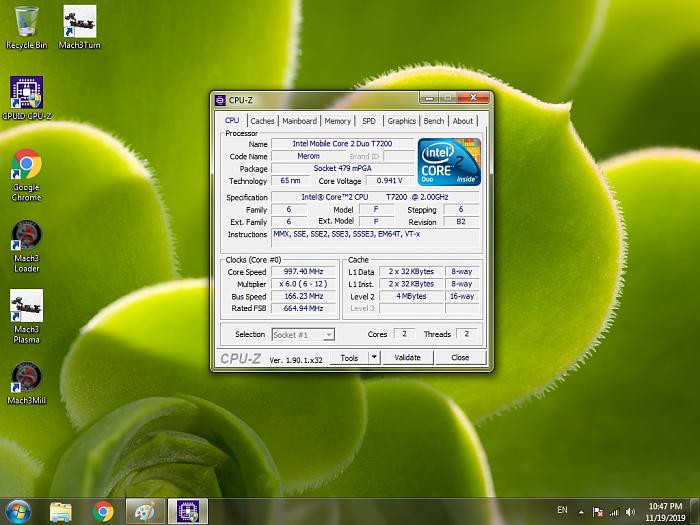This screenshot has width=700, height=525.
Task: Click the Show Desktop strip beside the clock
Action: [696, 512]
